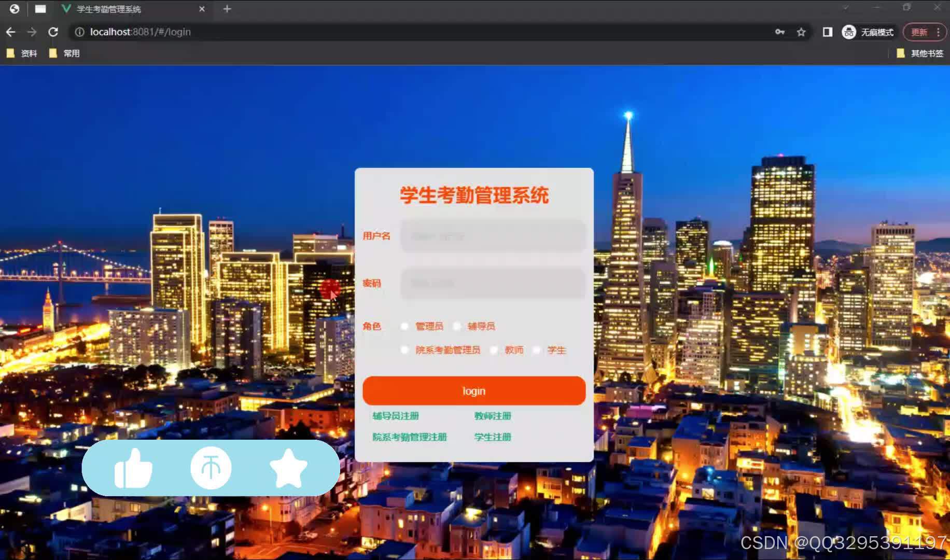
Task: Select the 院系考勤管理员 role radio button
Action: [404, 350]
